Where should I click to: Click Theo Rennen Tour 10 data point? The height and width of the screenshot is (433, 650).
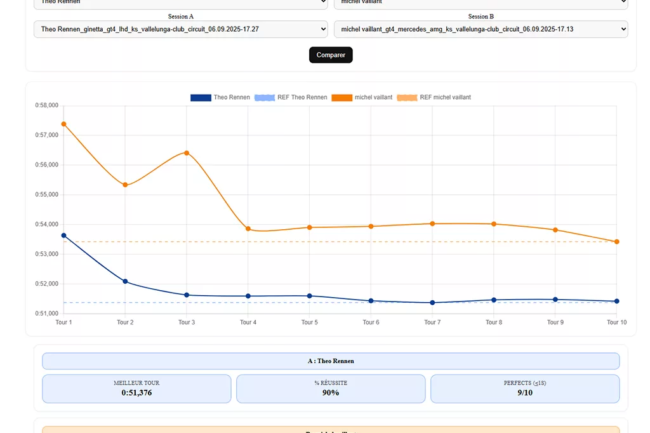click(617, 301)
